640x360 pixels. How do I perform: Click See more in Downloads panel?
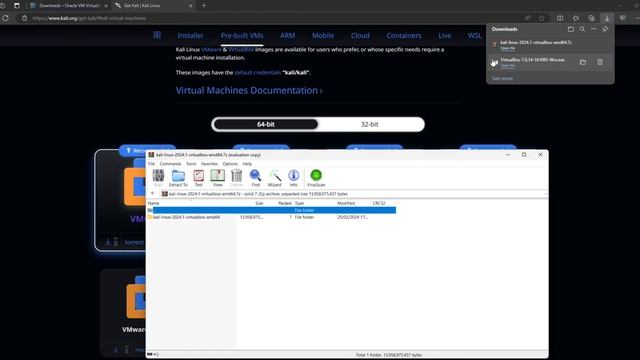pyautogui.click(x=502, y=78)
